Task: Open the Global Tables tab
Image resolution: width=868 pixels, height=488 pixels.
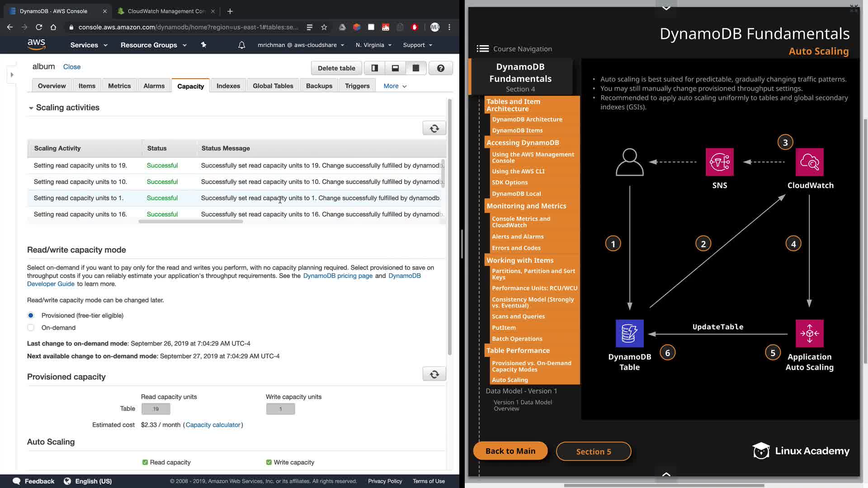Action: tap(273, 86)
